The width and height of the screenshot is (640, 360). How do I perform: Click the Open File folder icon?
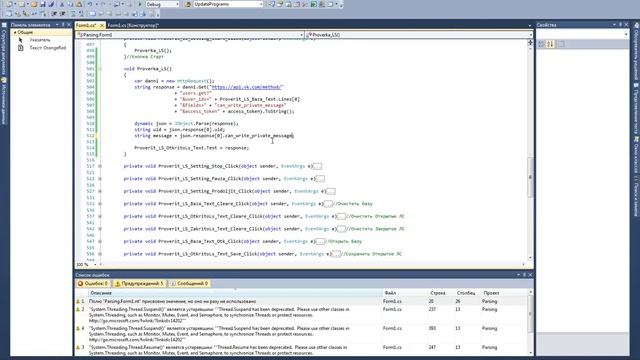tap(34, 4)
